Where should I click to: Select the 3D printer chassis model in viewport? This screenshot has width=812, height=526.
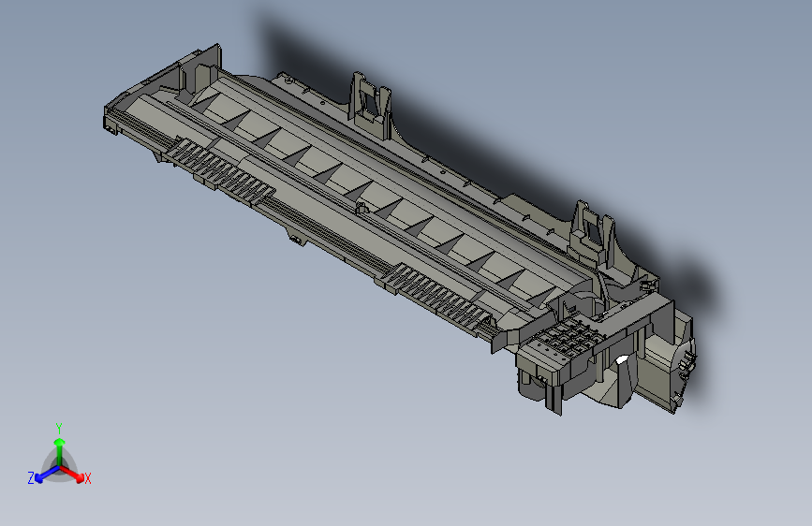click(399, 227)
